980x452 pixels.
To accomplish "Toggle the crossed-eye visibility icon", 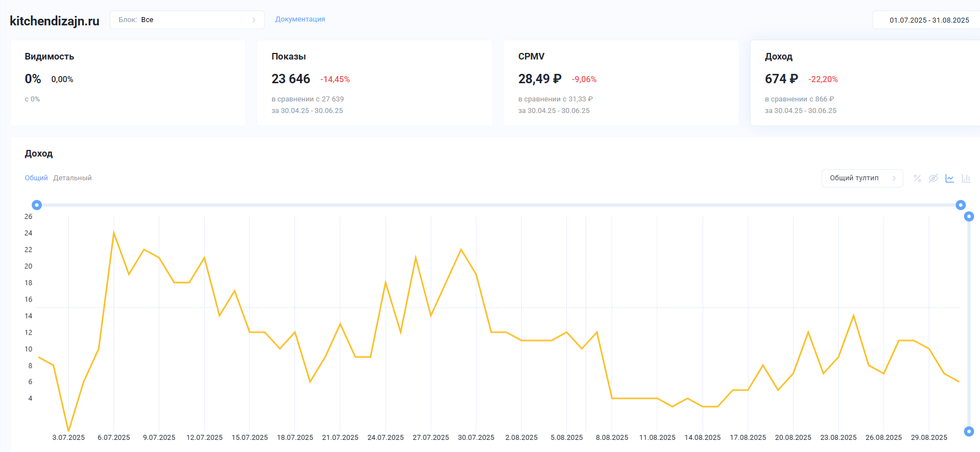I will click(x=933, y=178).
